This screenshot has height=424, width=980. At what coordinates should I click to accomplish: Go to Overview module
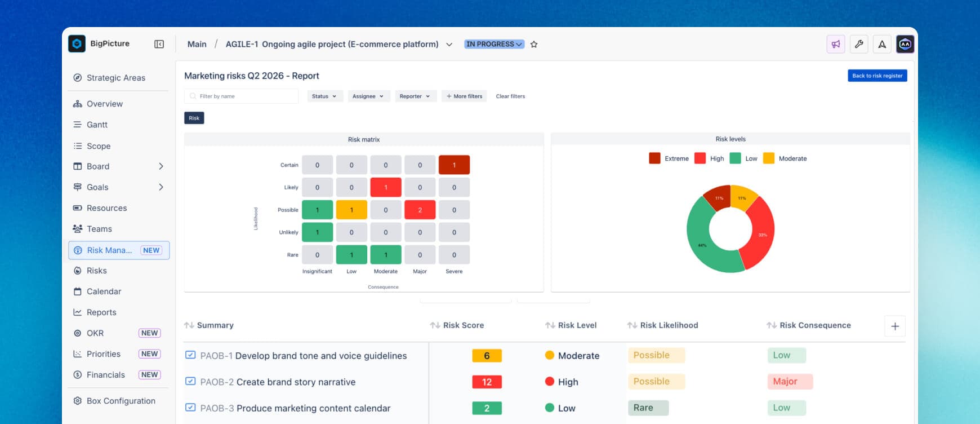click(104, 104)
